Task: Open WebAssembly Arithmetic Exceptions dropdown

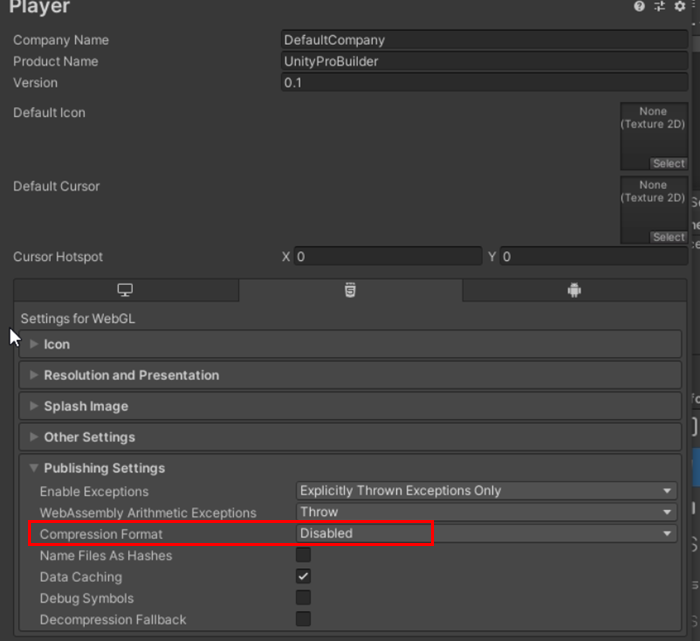Action: (487, 512)
